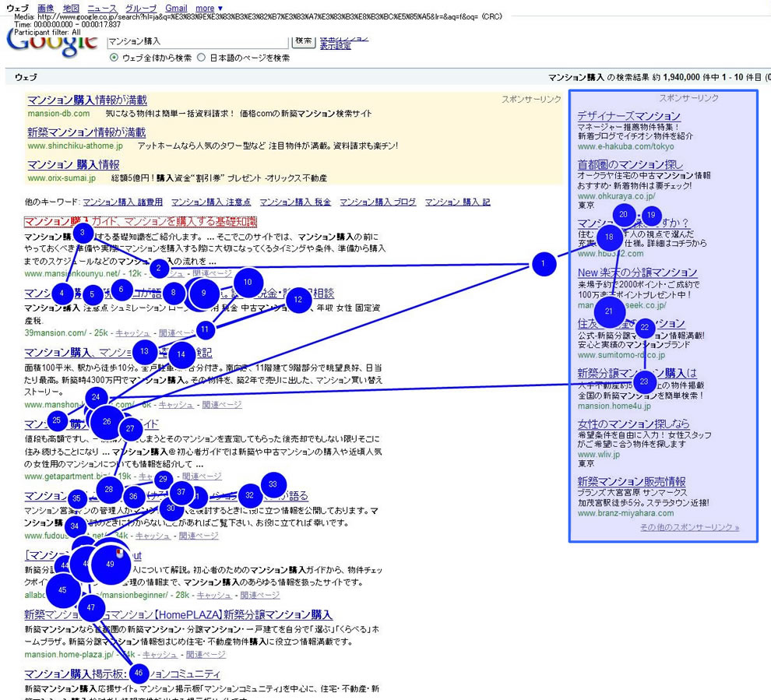Click the URL text www.shinchiku-athome.jp
Image resolution: width=771 pixels, height=700 pixels.
coord(76,146)
